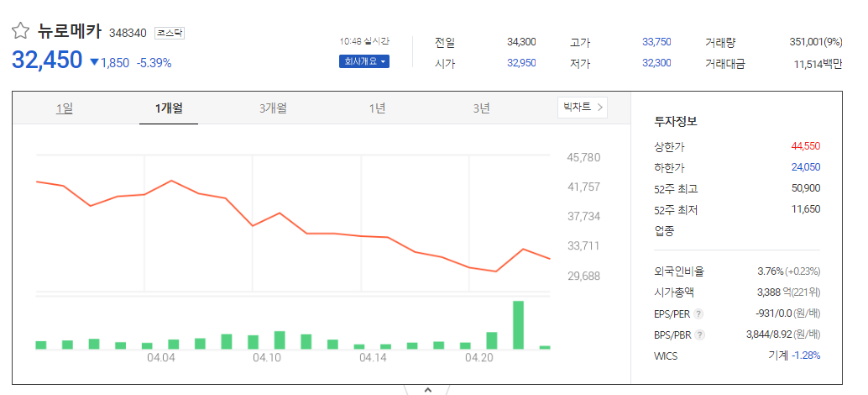Click current price 32,450
868x395 pixels.
click(x=47, y=61)
